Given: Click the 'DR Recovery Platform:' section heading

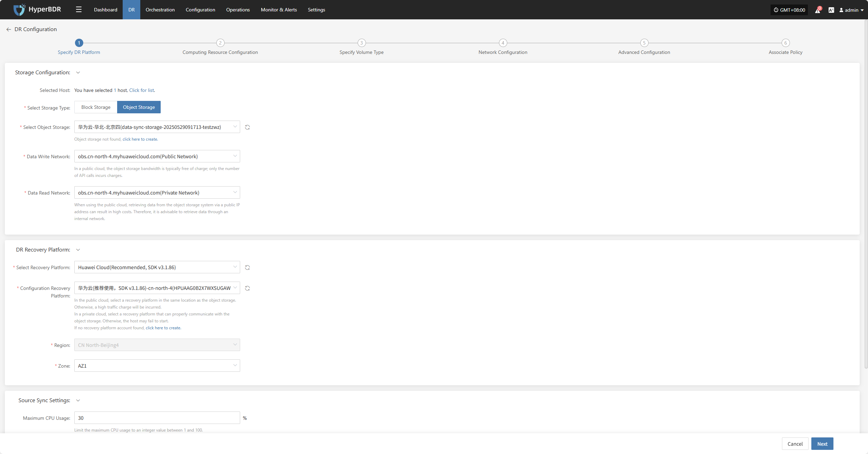Looking at the screenshot, I should pyautogui.click(x=43, y=250).
